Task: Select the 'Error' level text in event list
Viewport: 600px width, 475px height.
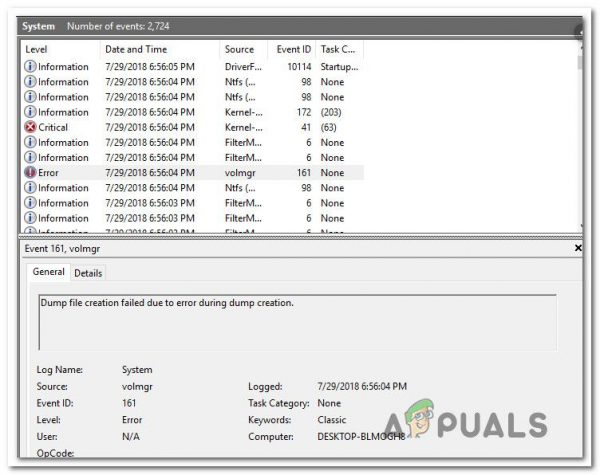Action: (48, 173)
